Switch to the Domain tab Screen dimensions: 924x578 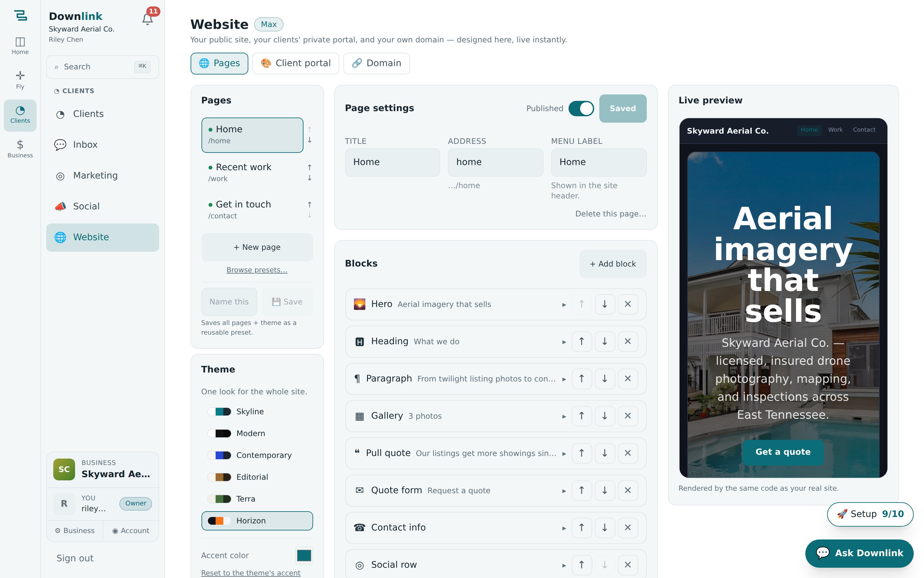coord(376,64)
